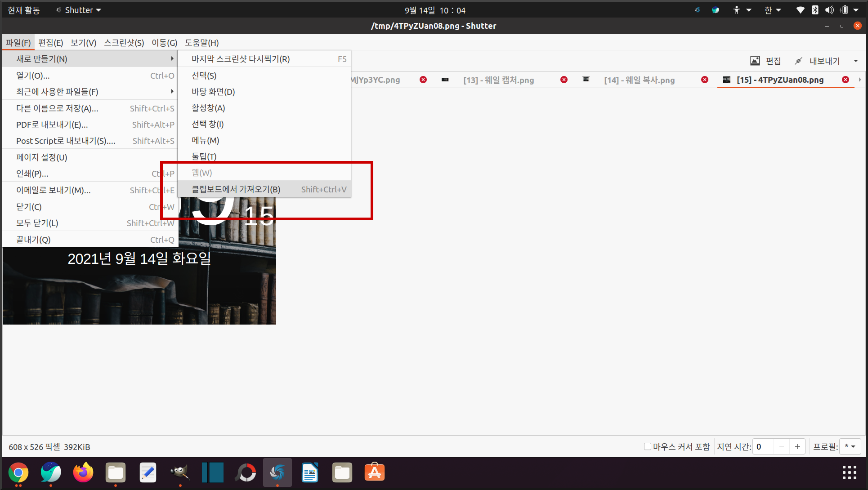Close the [13] 웨일 캡처.png tab
The height and width of the screenshot is (490, 868).
[564, 80]
